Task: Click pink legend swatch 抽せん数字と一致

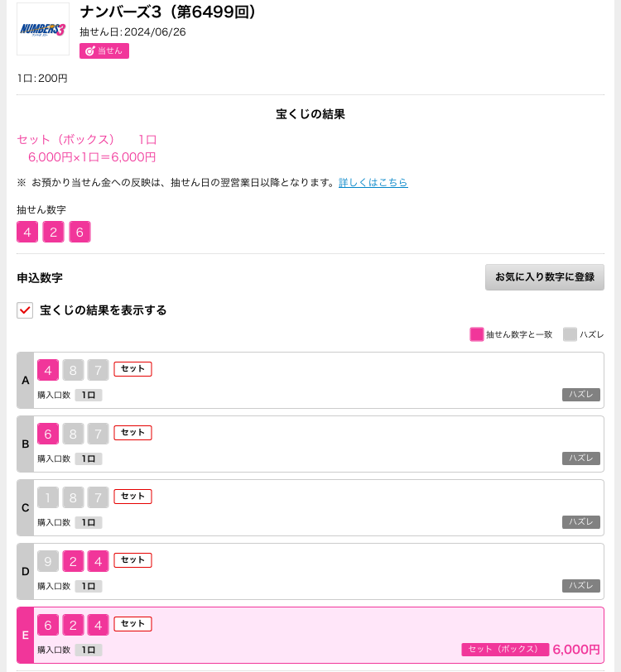Action: pyautogui.click(x=477, y=334)
